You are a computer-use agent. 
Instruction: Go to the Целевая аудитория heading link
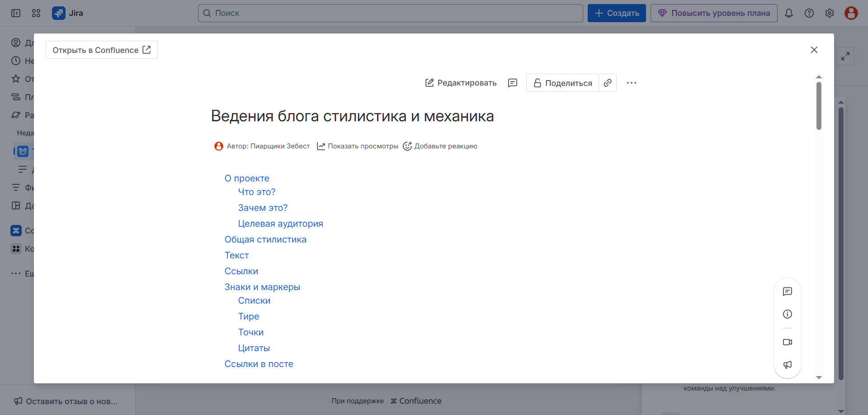point(280,224)
